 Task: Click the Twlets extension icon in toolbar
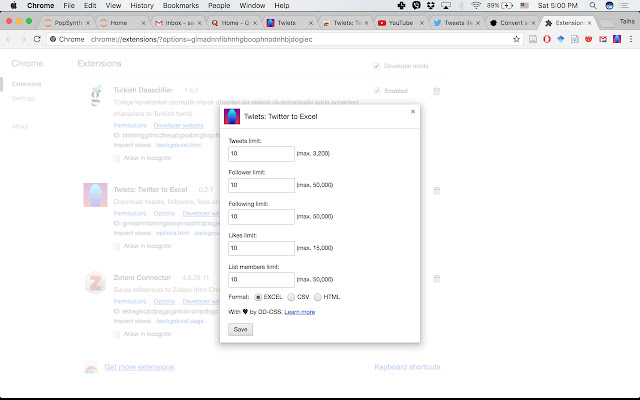click(x=617, y=39)
